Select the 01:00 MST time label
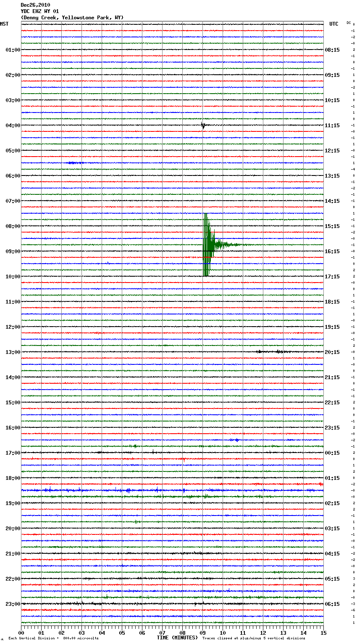 (13, 50)
